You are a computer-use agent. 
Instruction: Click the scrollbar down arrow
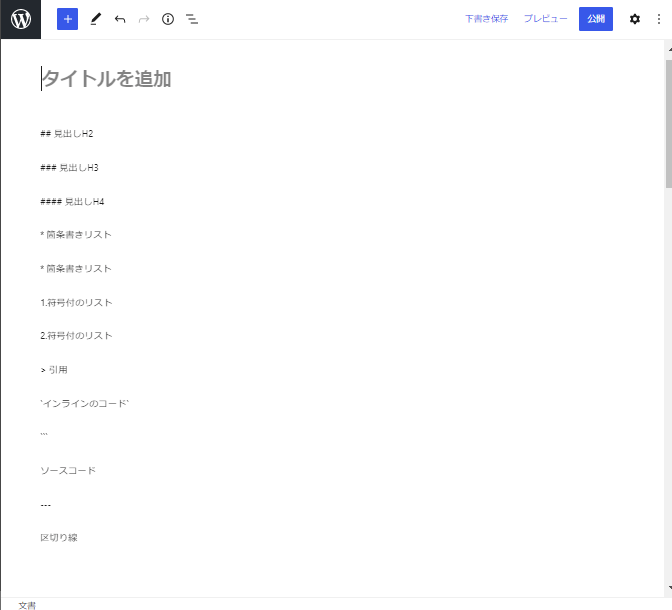pyautogui.click(x=669, y=588)
